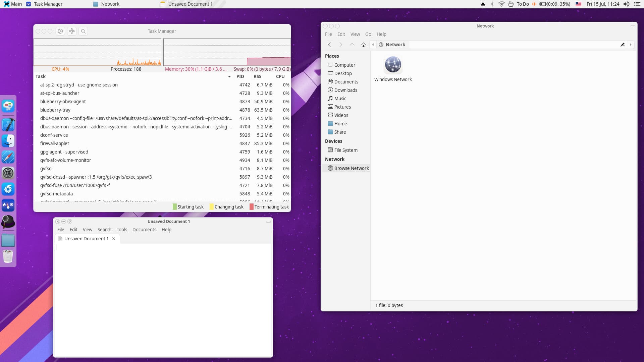Open the Tools menu in the text editor
The height and width of the screenshot is (362, 644).
122,230
